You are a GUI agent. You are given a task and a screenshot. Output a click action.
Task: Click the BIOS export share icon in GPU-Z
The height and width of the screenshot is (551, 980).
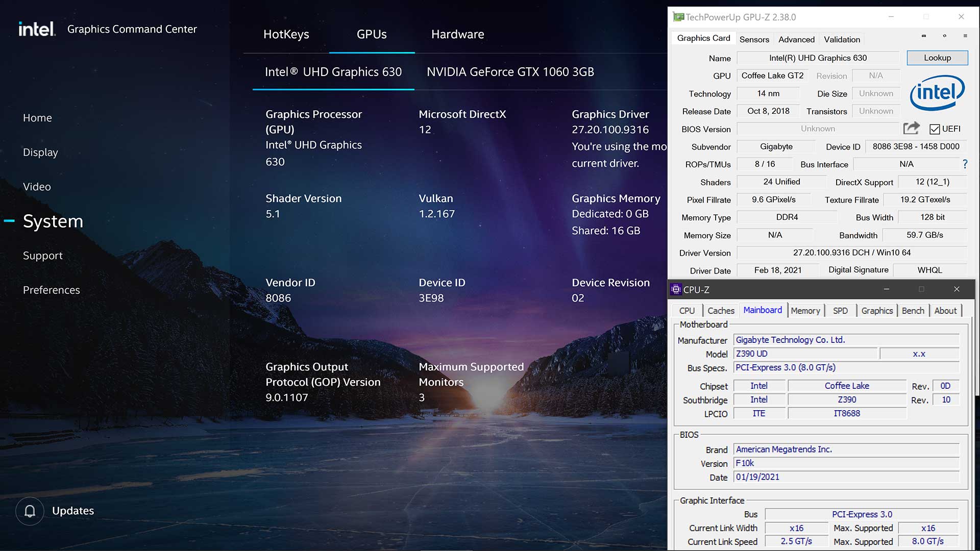pyautogui.click(x=911, y=128)
